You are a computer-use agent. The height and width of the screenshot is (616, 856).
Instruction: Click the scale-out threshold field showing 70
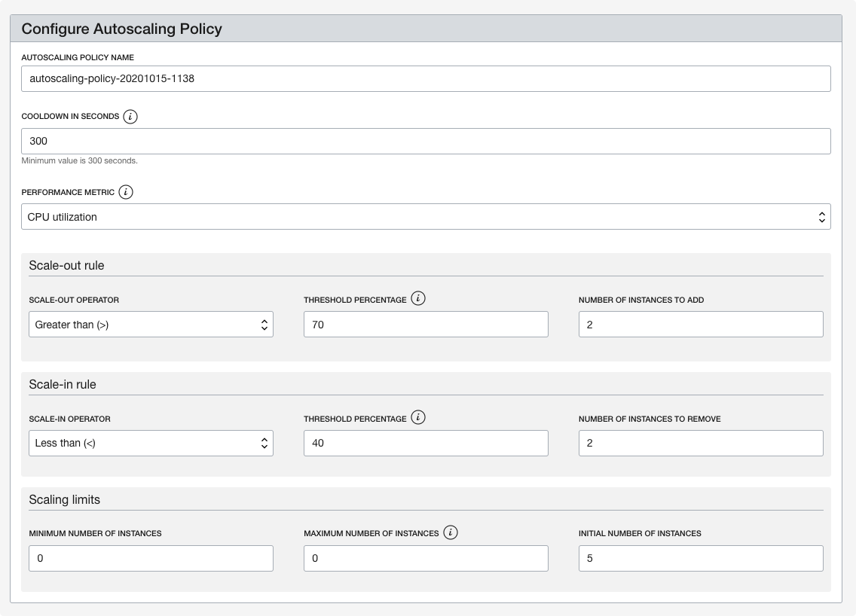[426, 325]
